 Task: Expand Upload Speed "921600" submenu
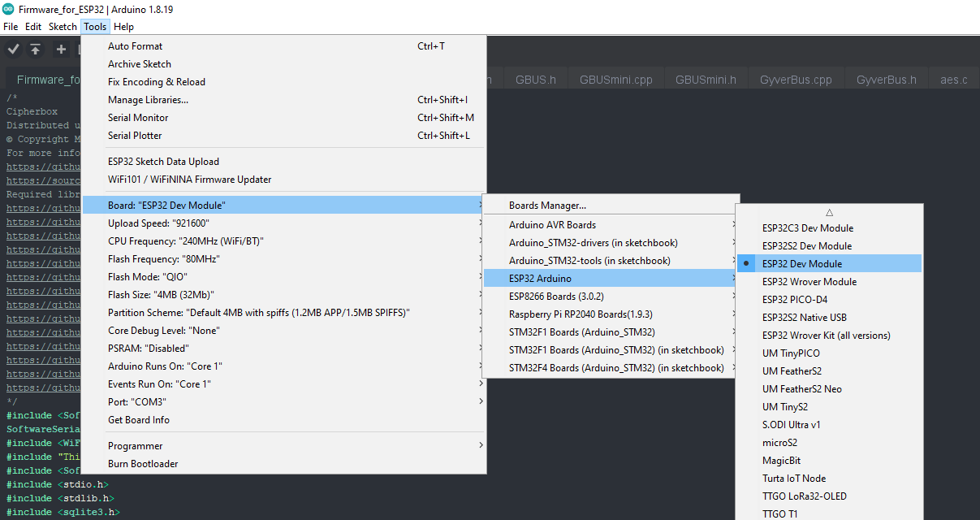click(x=284, y=223)
